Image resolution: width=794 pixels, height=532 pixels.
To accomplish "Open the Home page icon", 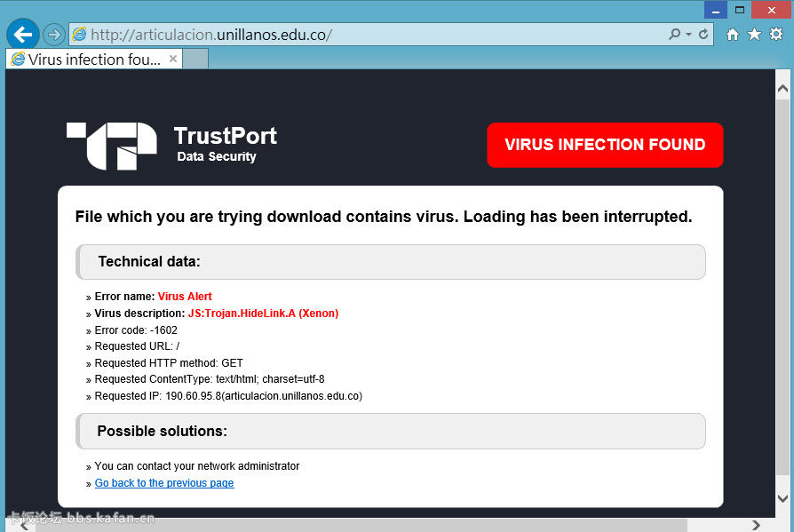I will (732, 35).
